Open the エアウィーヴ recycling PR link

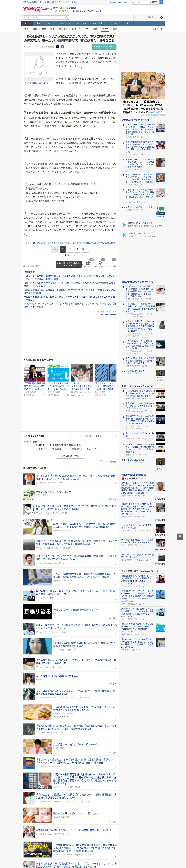tap(139, 207)
